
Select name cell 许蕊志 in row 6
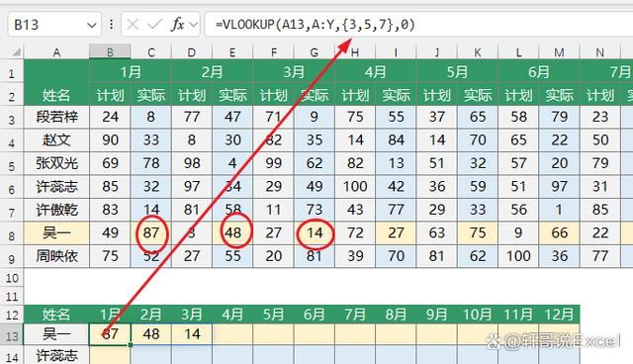56,186
